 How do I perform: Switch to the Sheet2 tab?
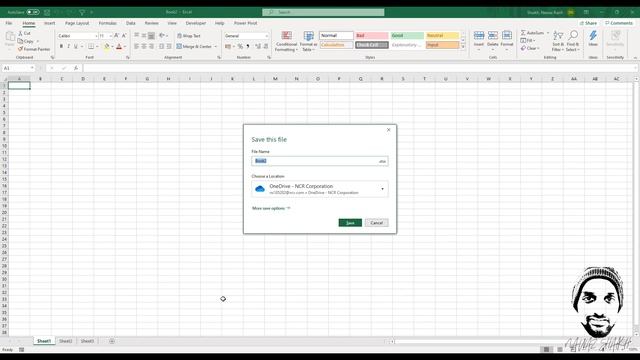[65, 341]
